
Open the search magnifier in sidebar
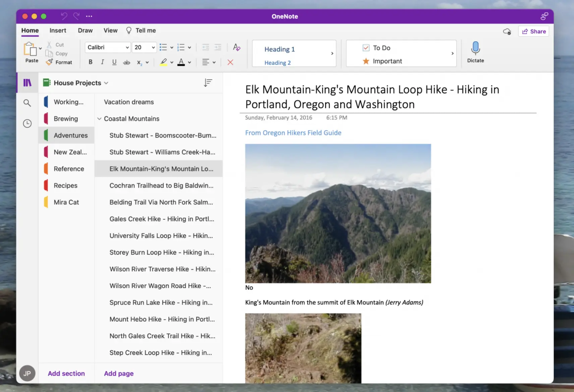tap(27, 103)
